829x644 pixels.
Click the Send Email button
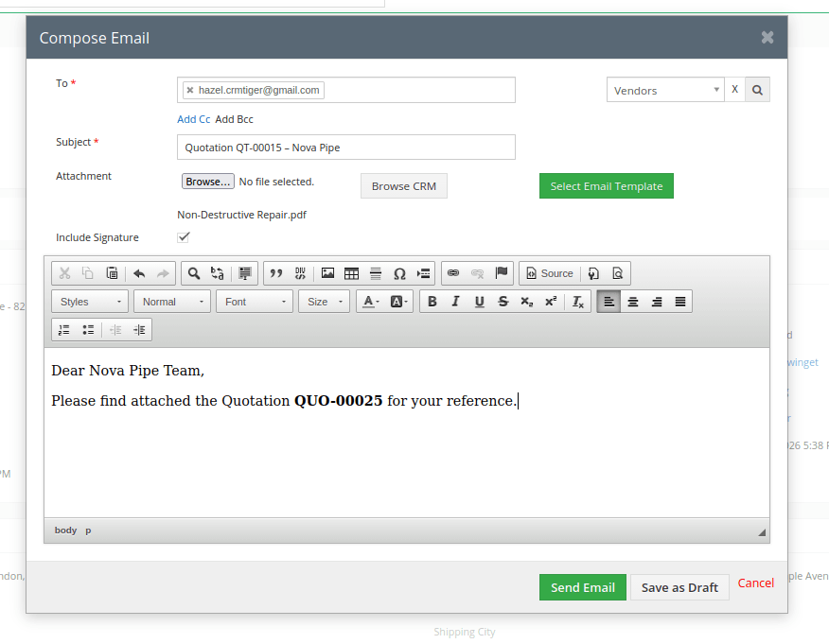click(583, 587)
